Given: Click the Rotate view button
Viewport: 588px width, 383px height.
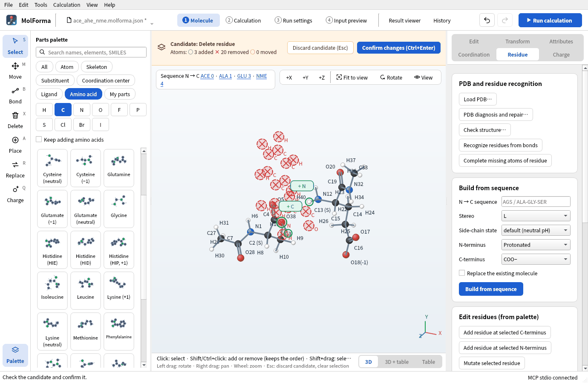Looking at the screenshot, I should coord(391,77).
